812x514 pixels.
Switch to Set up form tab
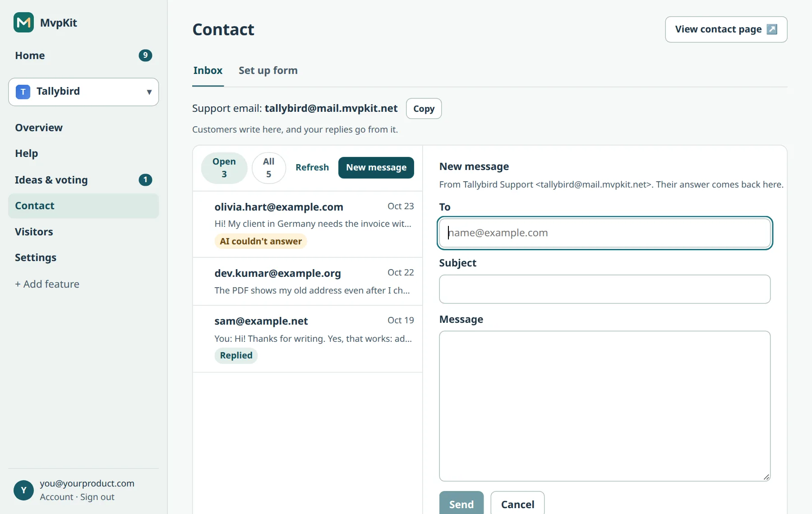pyautogui.click(x=268, y=70)
